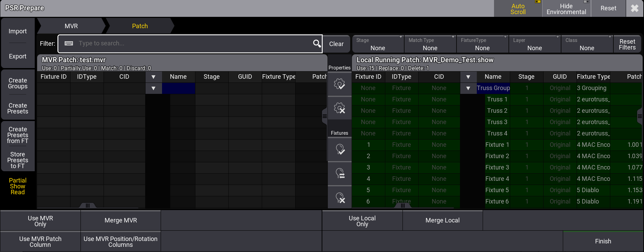The width and height of the screenshot is (644, 252).
Task: Select the Truss 2 row name
Action: coord(497,111)
